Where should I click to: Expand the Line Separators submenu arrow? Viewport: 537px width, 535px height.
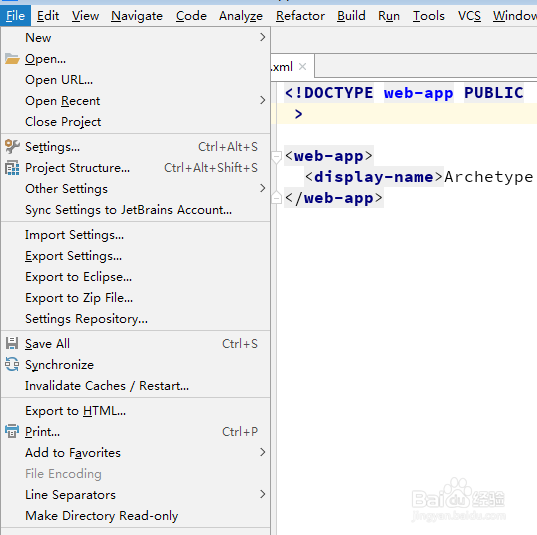click(262, 494)
